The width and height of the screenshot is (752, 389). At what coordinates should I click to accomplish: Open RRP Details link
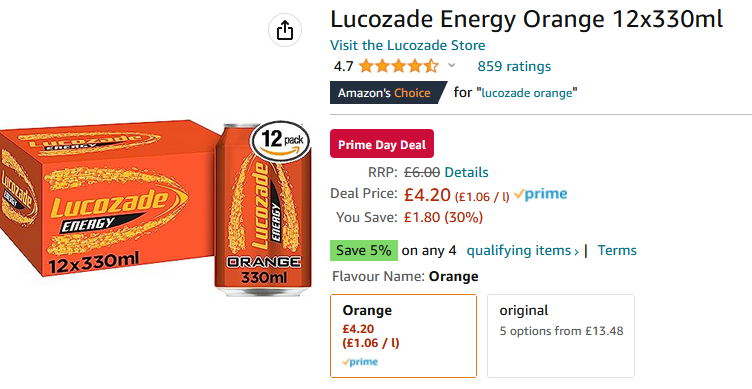tap(467, 172)
